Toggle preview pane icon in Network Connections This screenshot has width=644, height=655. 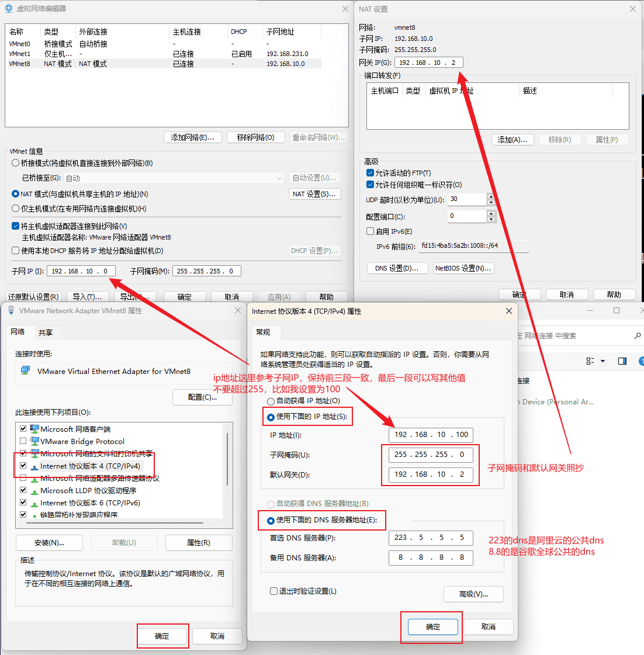pos(622,361)
